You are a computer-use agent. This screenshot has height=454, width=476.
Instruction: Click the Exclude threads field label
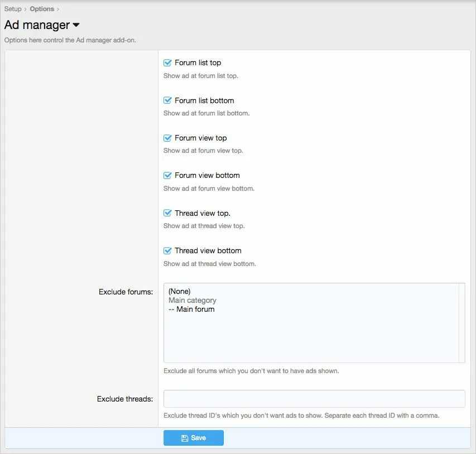click(x=124, y=399)
